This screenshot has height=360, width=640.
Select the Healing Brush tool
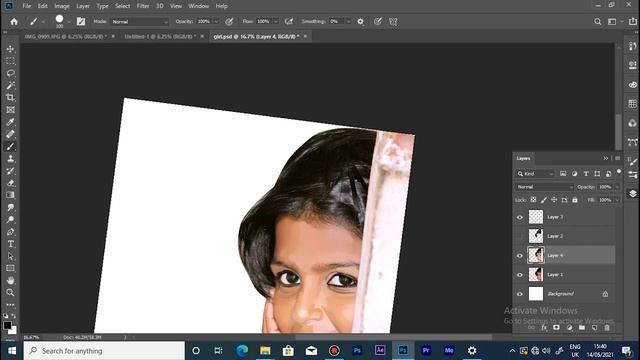coord(11,134)
